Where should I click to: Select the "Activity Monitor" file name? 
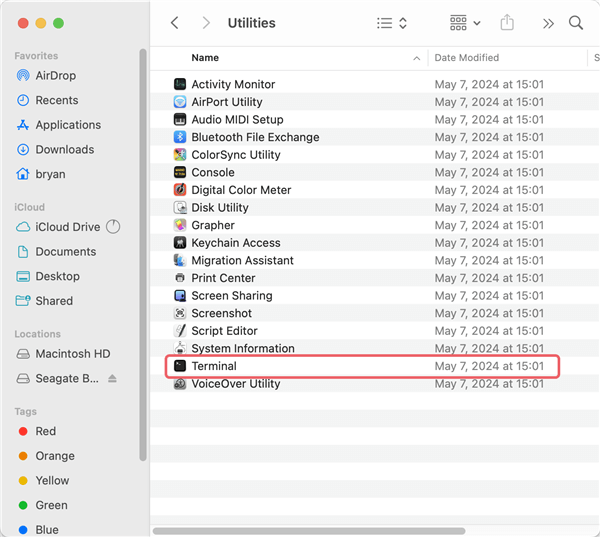click(x=233, y=84)
